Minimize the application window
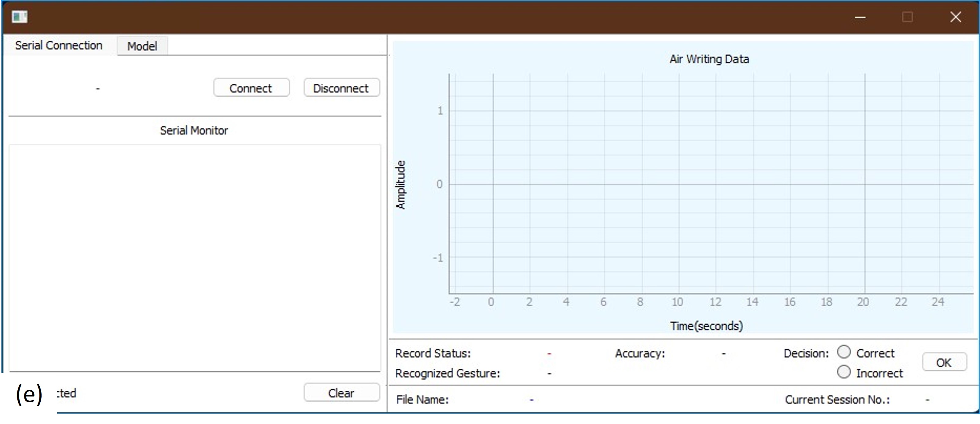 point(860,17)
